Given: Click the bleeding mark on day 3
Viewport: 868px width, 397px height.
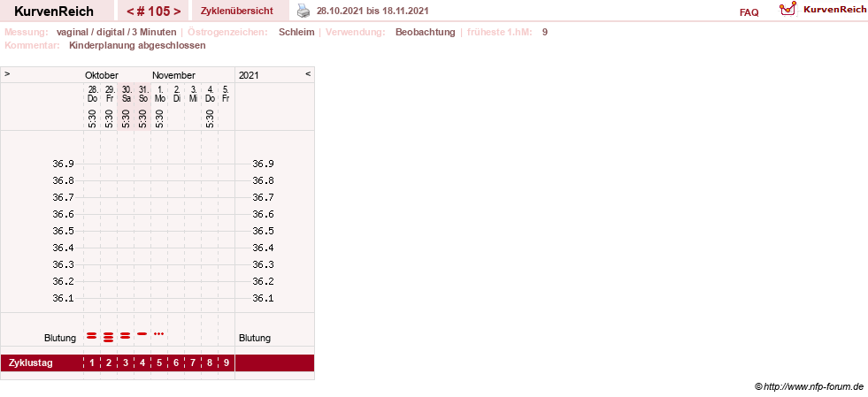Looking at the screenshot, I should 125,336.
